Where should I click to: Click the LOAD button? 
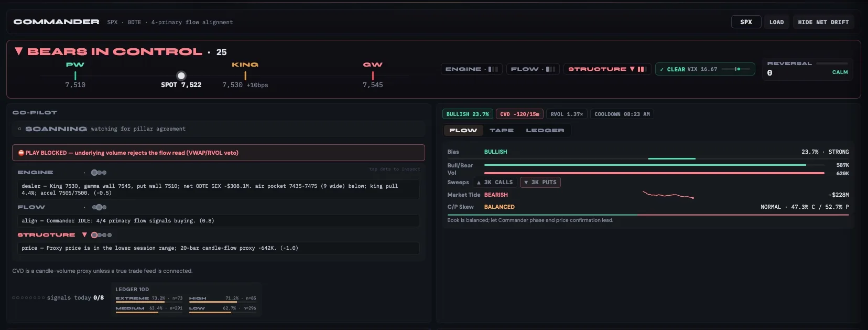(x=776, y=22)
